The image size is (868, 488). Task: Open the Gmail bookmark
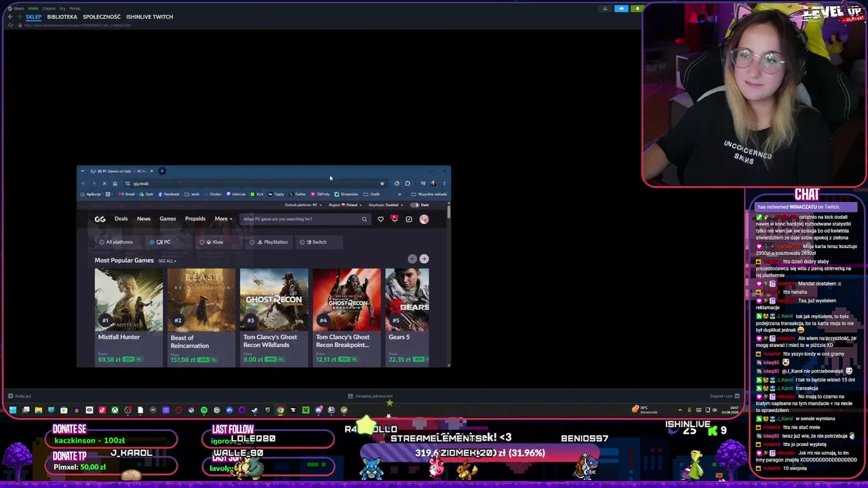tap(126, 195)
